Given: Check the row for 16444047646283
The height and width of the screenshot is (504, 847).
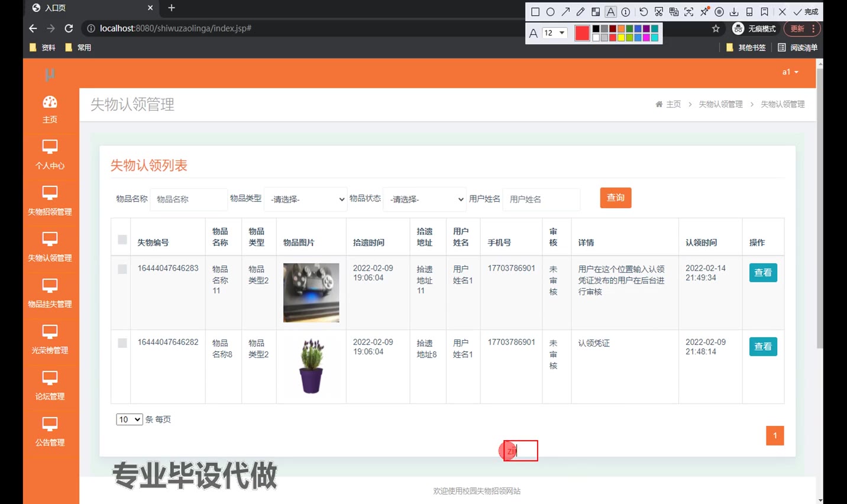Looking at the screenshot, I should click(122, 269).
